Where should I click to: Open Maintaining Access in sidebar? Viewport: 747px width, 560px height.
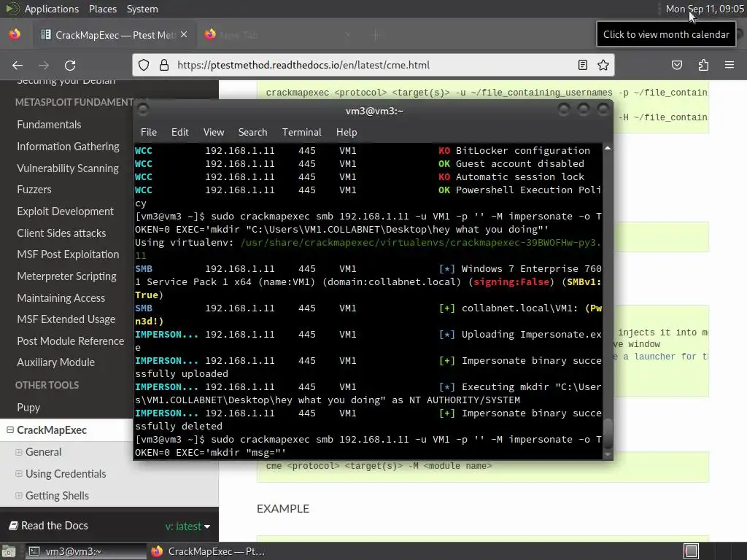tap(61, 298)
